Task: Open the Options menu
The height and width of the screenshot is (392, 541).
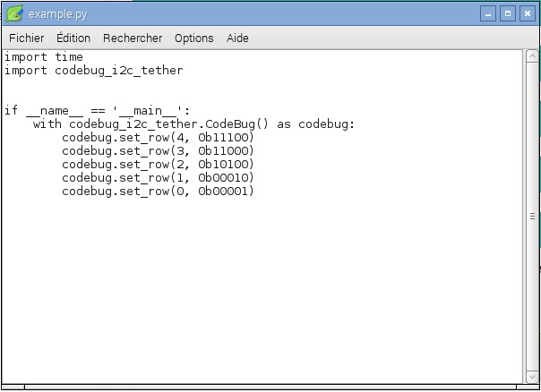Action: pyautogui.click(x=193, y=38)
